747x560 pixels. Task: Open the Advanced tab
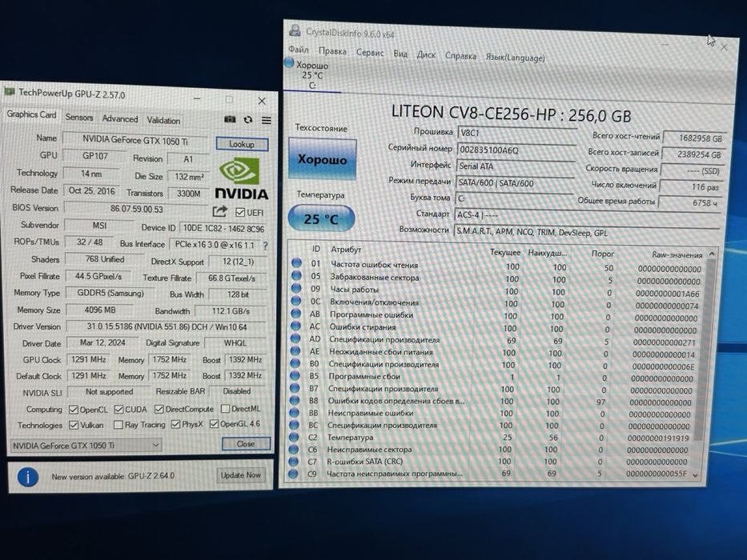(120, 119)
